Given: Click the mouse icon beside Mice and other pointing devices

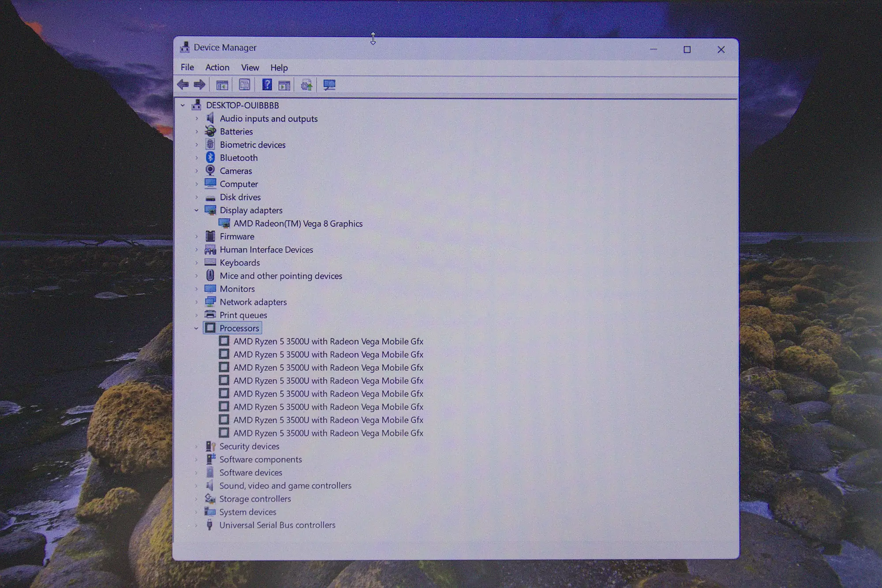Looking at the screenshot, I should point(210,275).
